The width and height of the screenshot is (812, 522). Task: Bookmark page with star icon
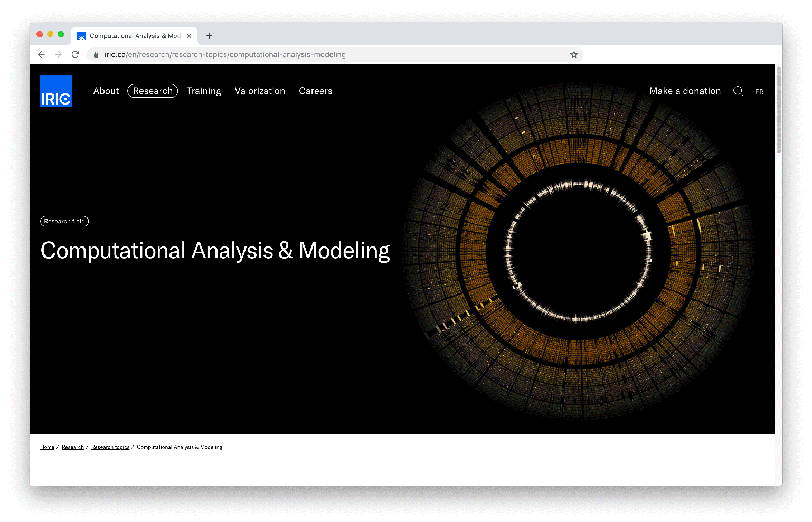(574, 54)
